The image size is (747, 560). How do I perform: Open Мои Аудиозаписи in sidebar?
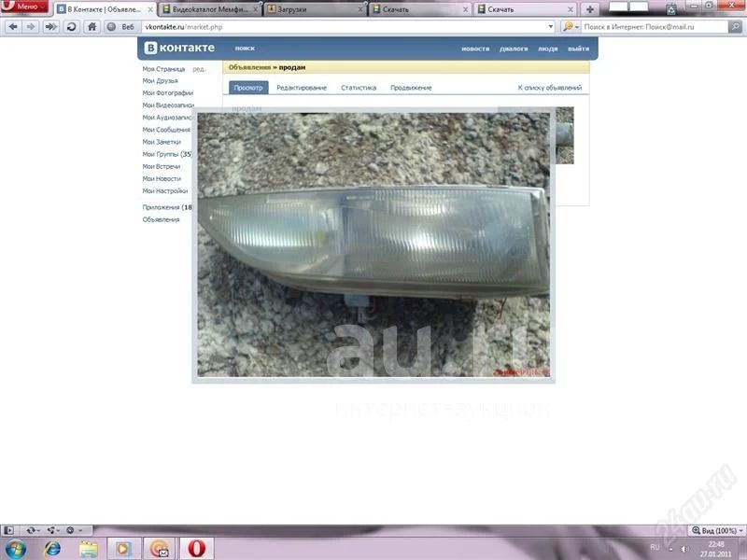click(167, 118)
